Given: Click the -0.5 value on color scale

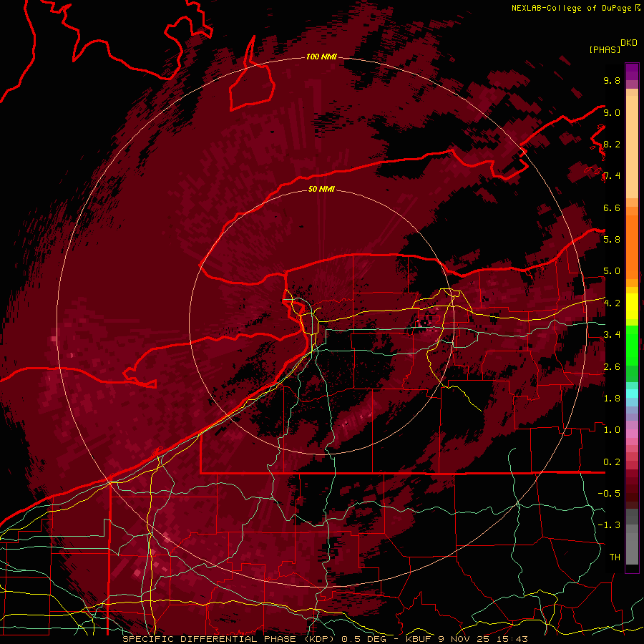Looking at the screenshot, I should [609, 493].
